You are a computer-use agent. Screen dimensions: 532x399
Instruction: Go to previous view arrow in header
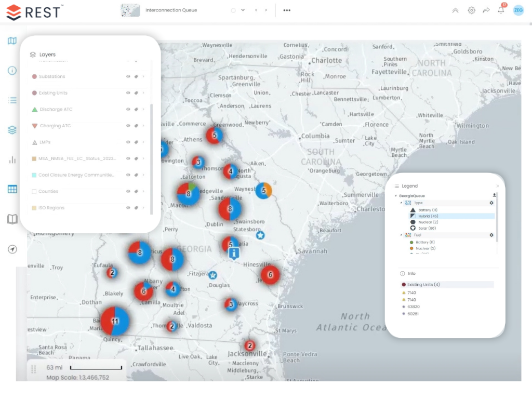(x=256, y=10)
